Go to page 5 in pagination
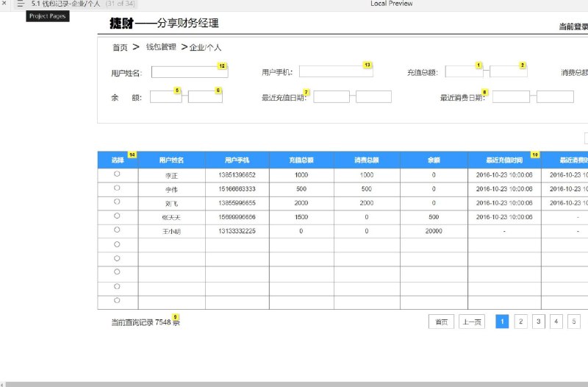 coord(574,322)
